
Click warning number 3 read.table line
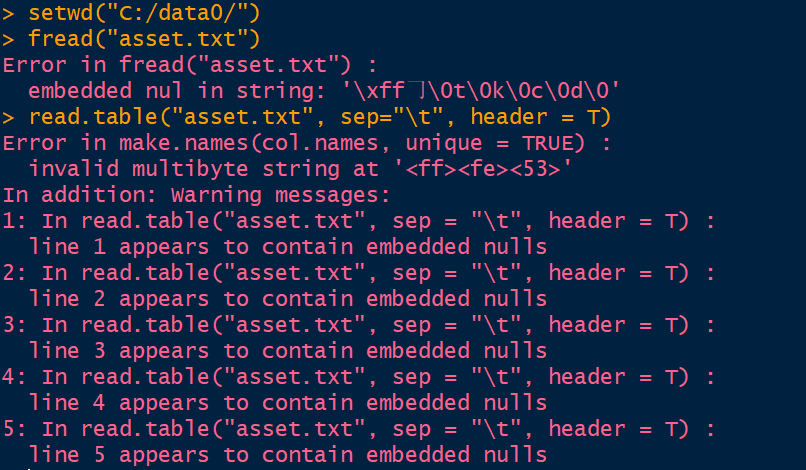pyautogui.click(x=359, y=325)
